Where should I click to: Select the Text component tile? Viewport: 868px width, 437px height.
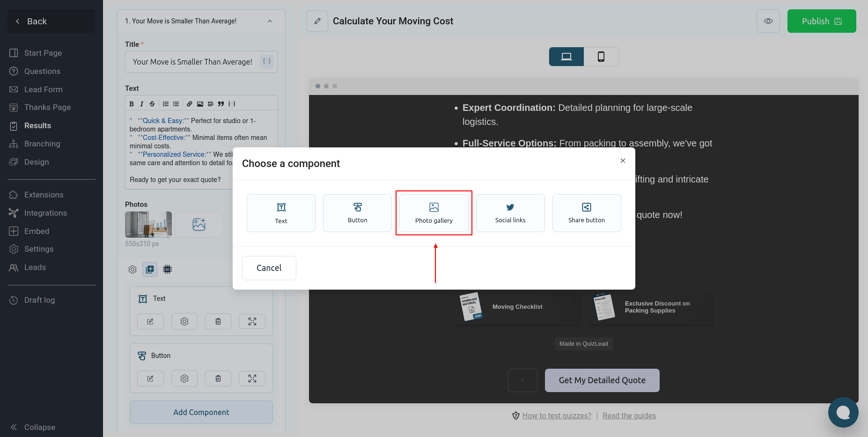281,213
